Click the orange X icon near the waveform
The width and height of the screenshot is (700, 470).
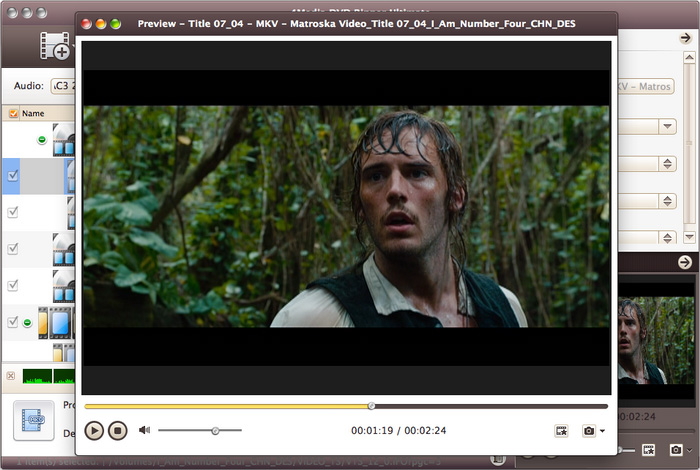11,376
